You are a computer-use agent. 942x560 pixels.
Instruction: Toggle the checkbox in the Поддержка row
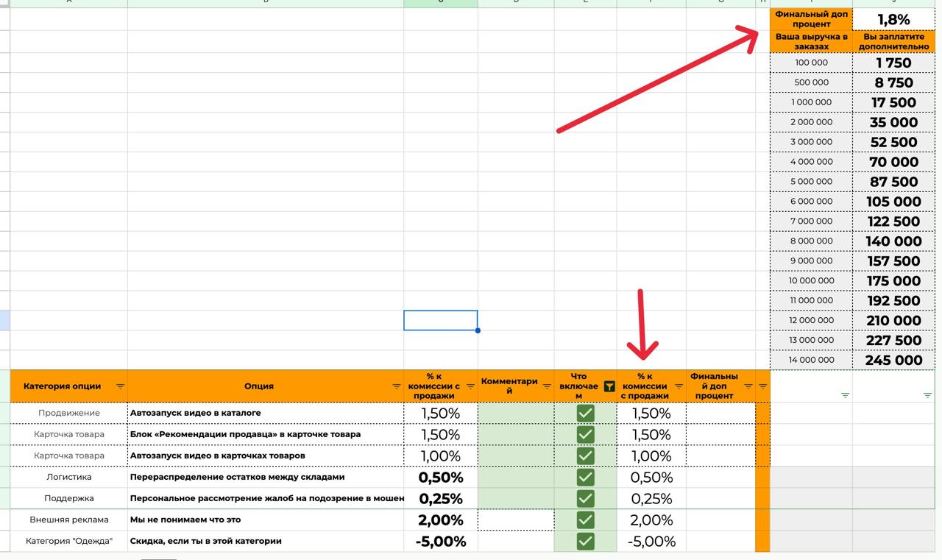pyautogui.click(x=585, y=499)
